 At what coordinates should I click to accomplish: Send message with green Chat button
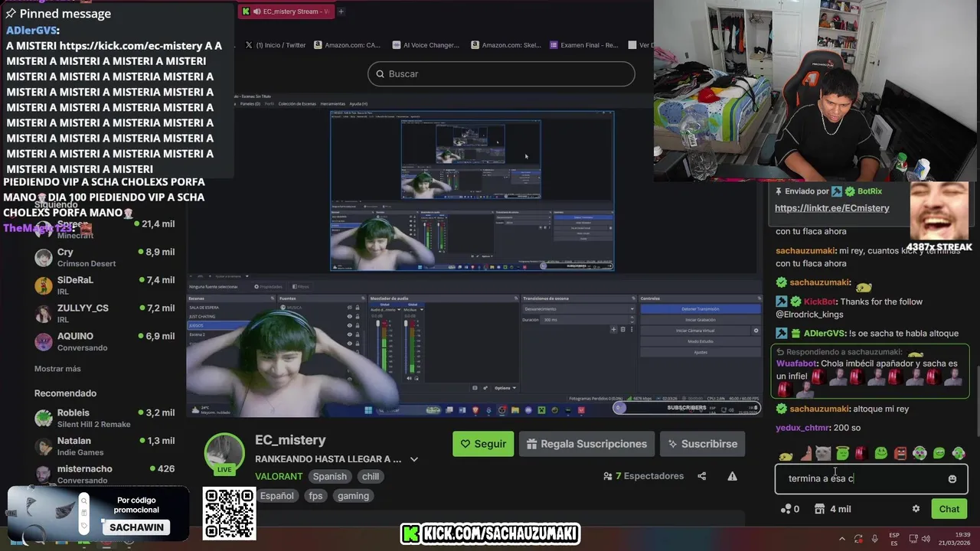[x=949, y=509]
